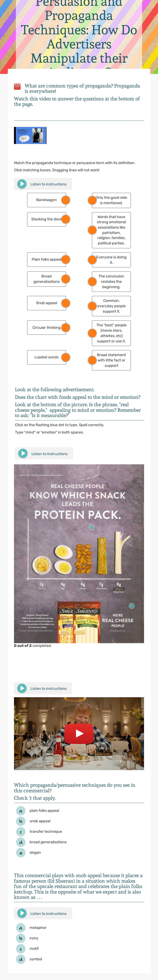Click orange dot beside Everyone is doing it

tap(92, 260)
